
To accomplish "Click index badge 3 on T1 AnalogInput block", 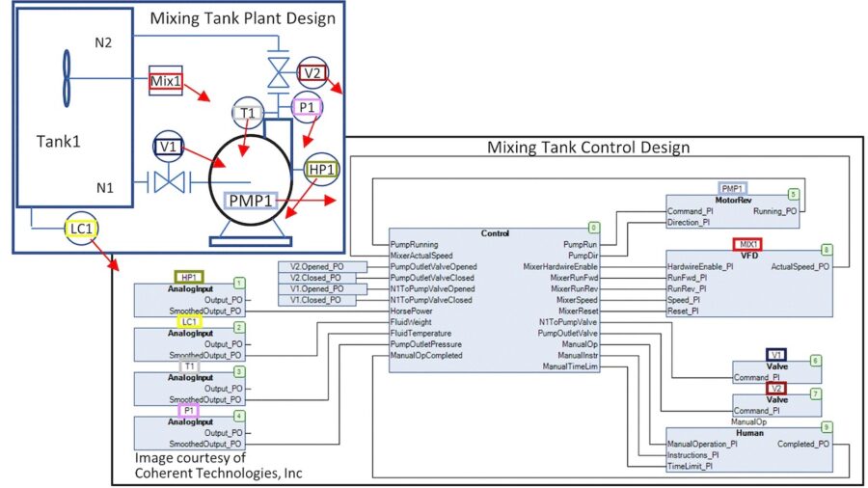I will [x=239, y=371].
